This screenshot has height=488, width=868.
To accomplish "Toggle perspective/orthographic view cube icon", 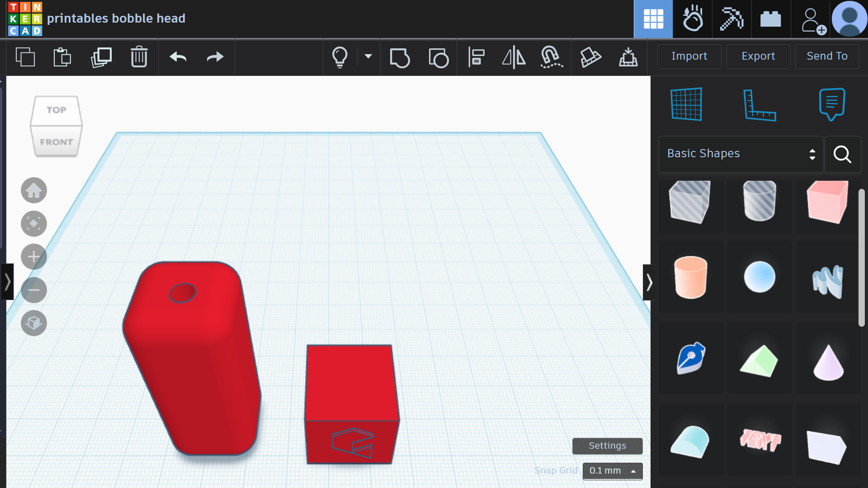I will pyautogui.click(x=34, y=323).
